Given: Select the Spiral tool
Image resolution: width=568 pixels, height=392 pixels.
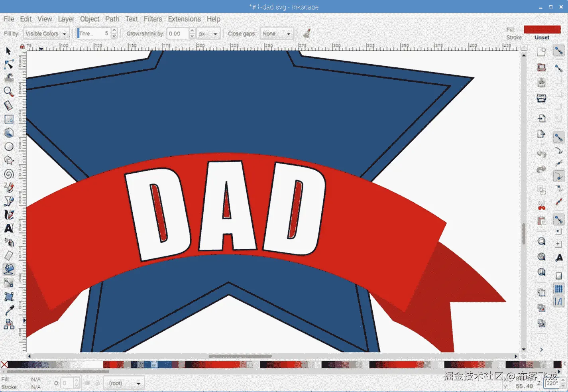Looking at the screenshot, I should coord(9,174).
